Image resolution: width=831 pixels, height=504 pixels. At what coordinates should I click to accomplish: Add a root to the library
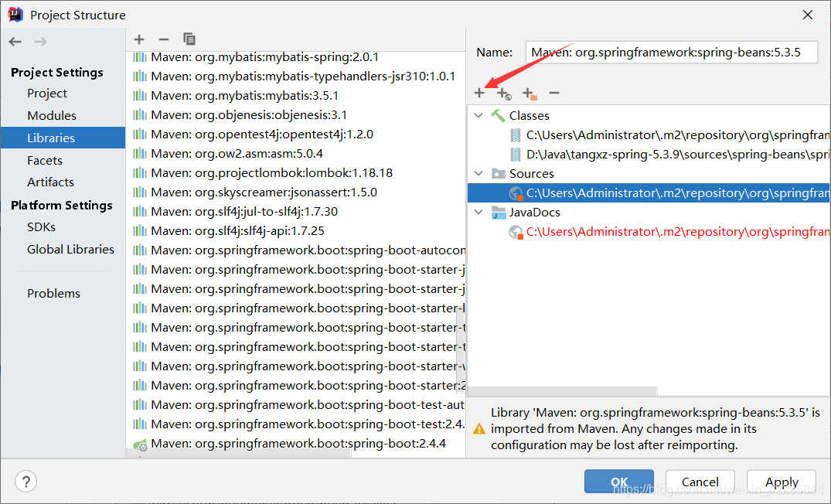pos(479,93)
